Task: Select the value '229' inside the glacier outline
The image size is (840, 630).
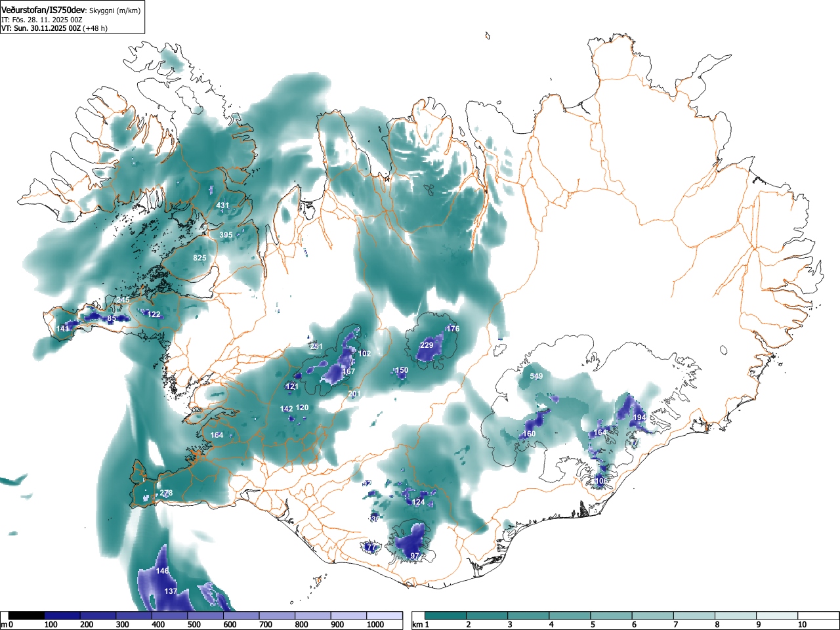Action: click(427, 345)
